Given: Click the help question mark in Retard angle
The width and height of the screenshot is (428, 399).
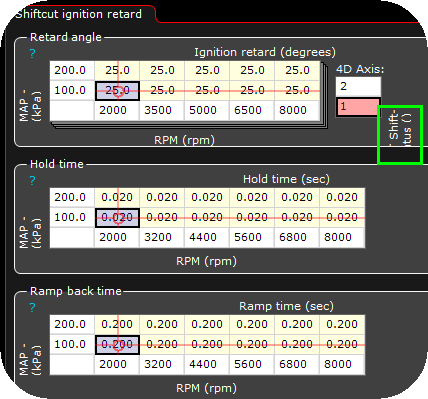Looking at the screenshot, I should coord(32,53).
